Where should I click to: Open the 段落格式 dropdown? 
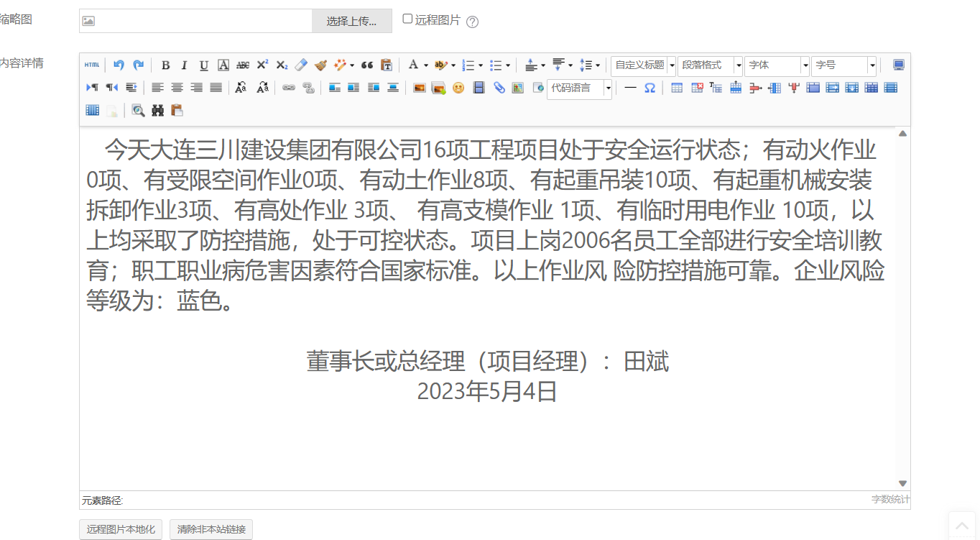[x=710, y=65]
